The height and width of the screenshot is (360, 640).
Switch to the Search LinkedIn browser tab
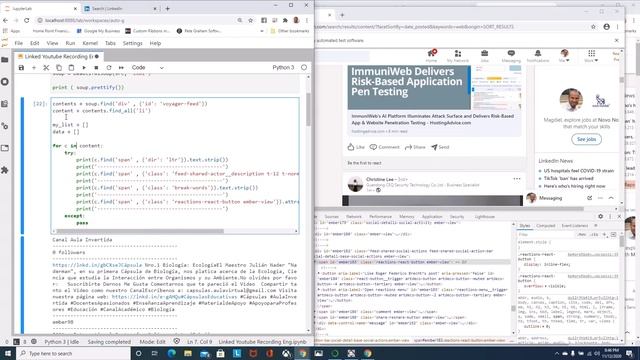pyautogui.click(x=120, y=9)
